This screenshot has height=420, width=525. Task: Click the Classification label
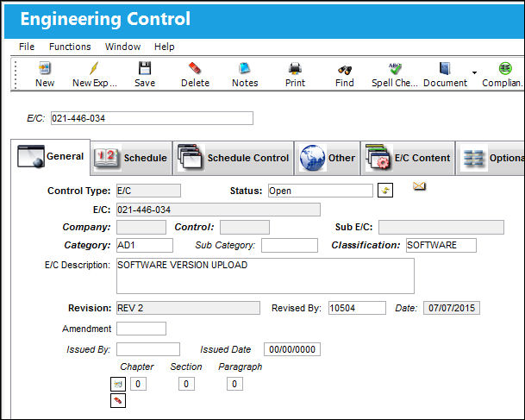pos(366,245)
